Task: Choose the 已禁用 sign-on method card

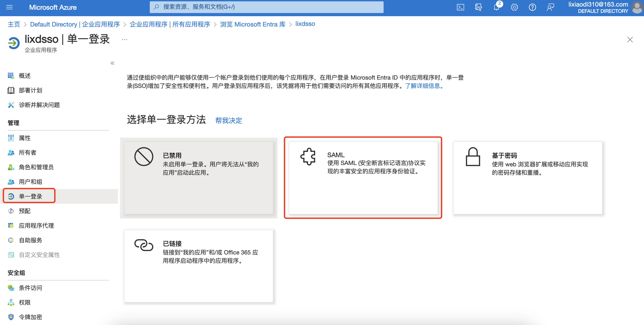Action: click(x=199, y=178)
